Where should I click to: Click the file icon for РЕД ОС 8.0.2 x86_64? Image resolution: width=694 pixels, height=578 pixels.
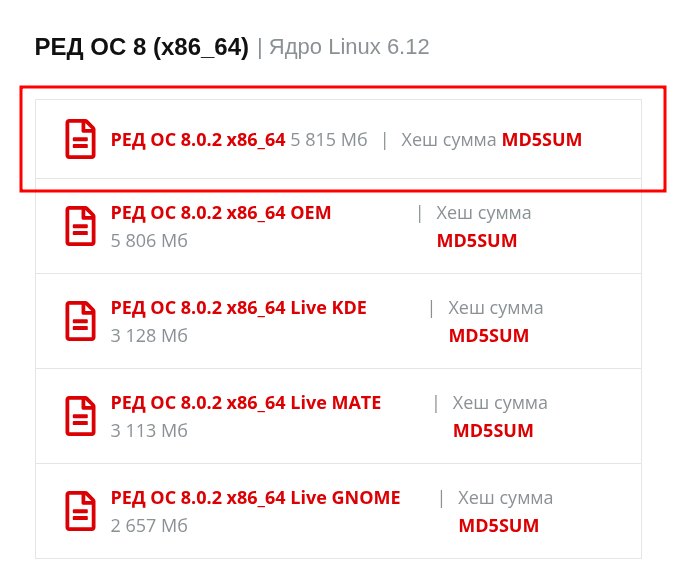point(81,139)
